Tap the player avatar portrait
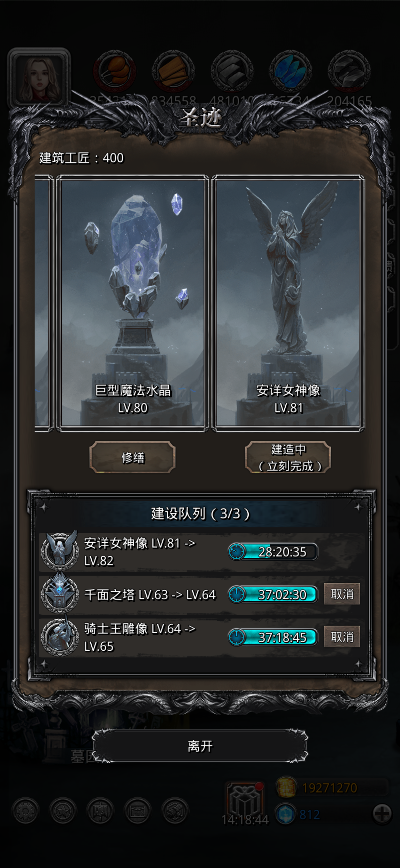Image resolution: width=400 pixels, height=868 pixels. pyautogui.click(x=39, y=79)
